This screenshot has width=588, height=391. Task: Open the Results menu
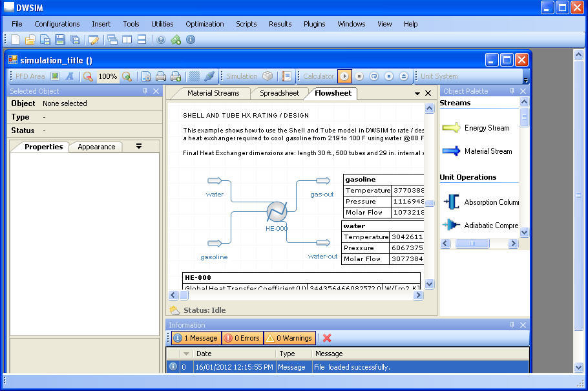click(x=280, y=24)
